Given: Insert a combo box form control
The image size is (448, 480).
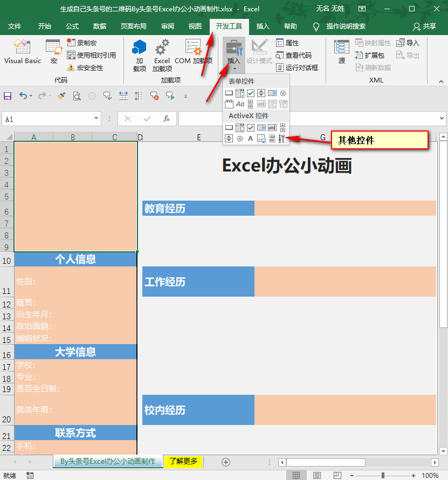Looking at the screenshot, I should click(240, 93).
